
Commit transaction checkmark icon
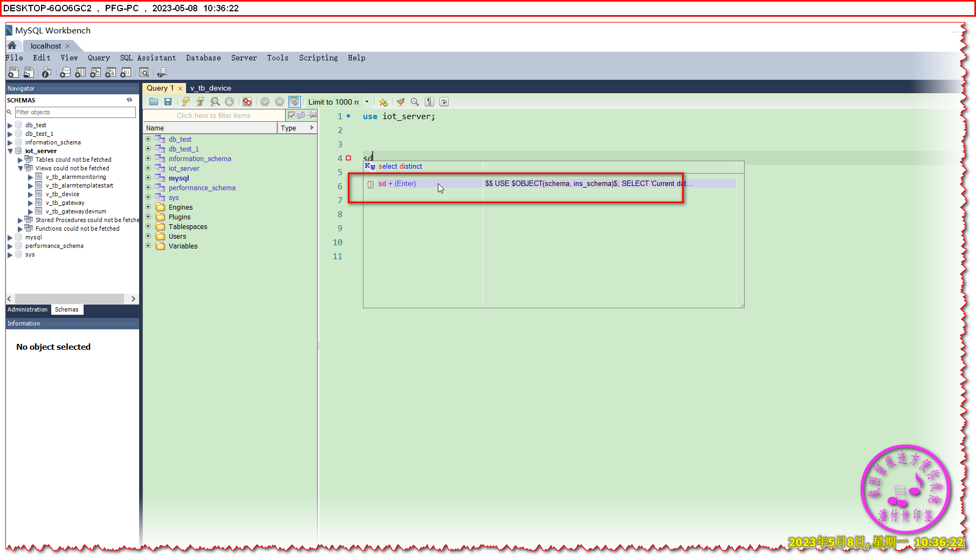265,102
